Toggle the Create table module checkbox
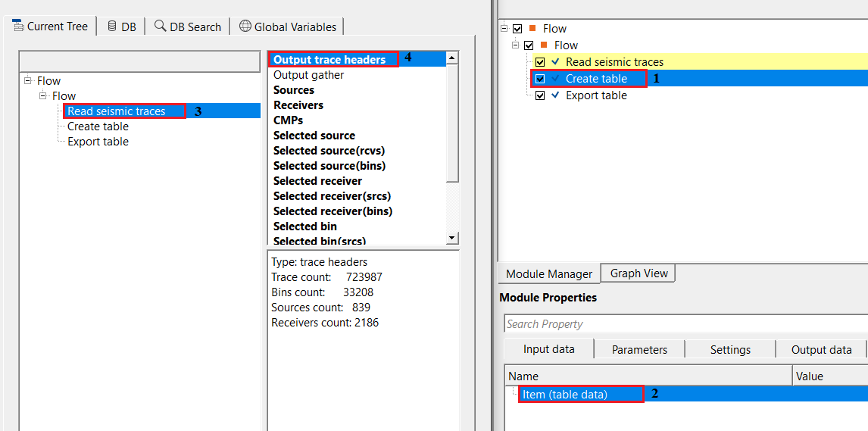Viewport: 868px width, 431px height. (540, 79)
